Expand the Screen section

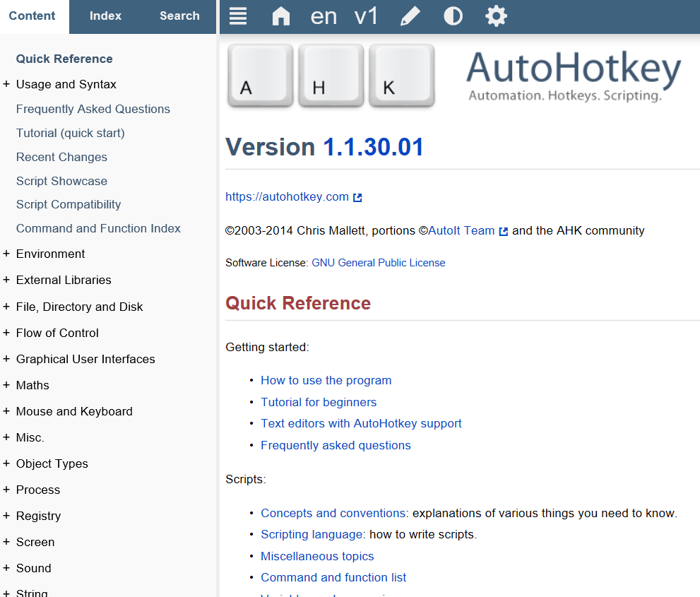6,542
